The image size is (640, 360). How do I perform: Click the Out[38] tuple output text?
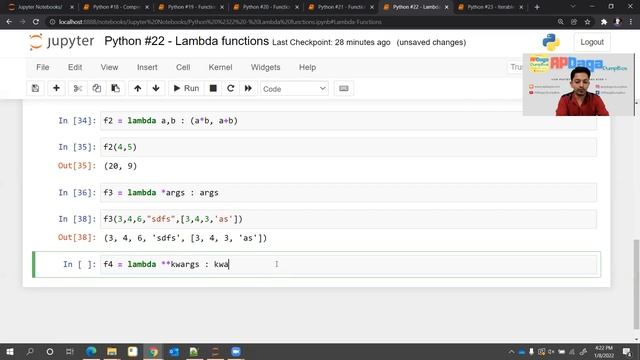[x=185, y=238]
